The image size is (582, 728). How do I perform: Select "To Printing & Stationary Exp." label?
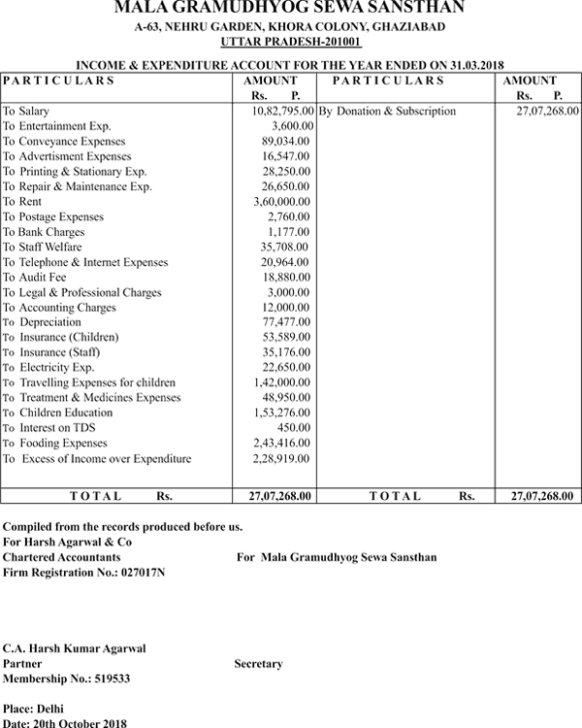coord(75,172)
